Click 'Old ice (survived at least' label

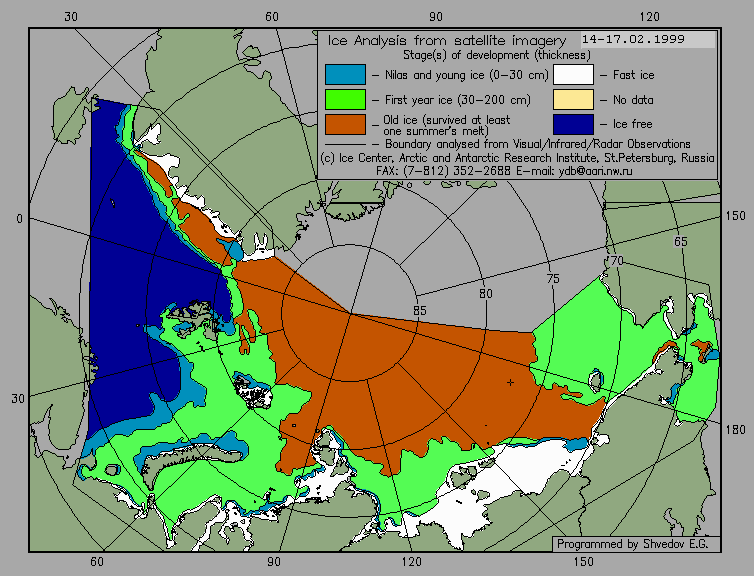[x=446, y=119]
